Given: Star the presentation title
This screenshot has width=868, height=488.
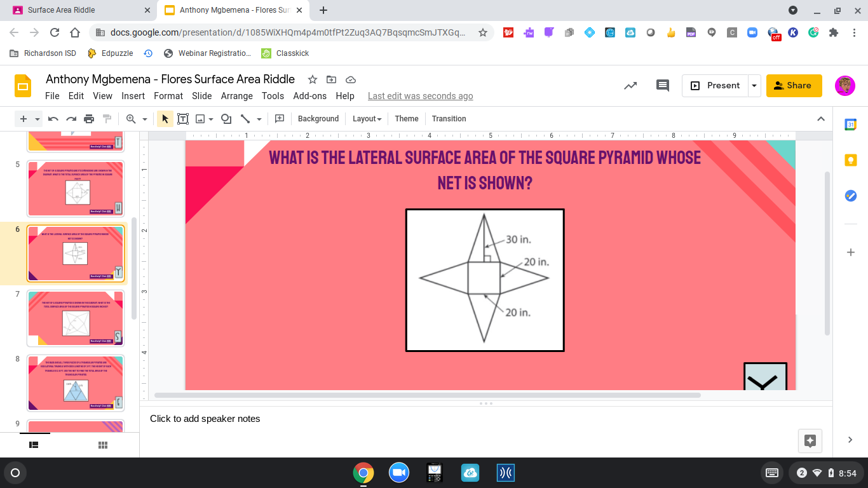Looking at the screenshot, I should [313, 79].
